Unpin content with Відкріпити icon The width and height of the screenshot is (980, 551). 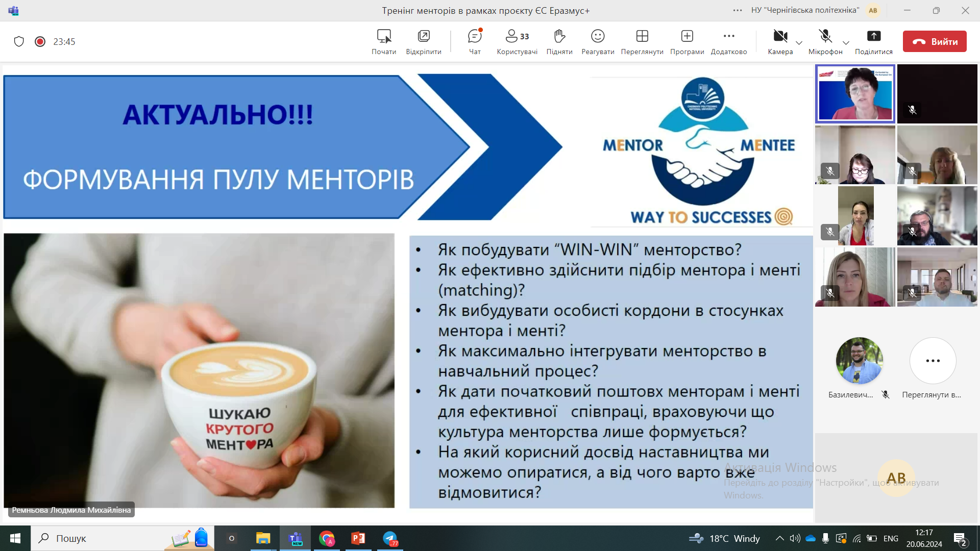coord(424,41)
